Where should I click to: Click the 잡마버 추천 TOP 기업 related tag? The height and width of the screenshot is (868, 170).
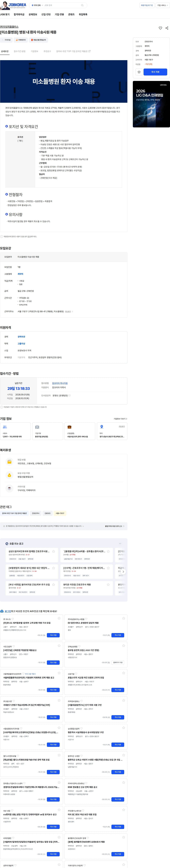tap(14, 514)
